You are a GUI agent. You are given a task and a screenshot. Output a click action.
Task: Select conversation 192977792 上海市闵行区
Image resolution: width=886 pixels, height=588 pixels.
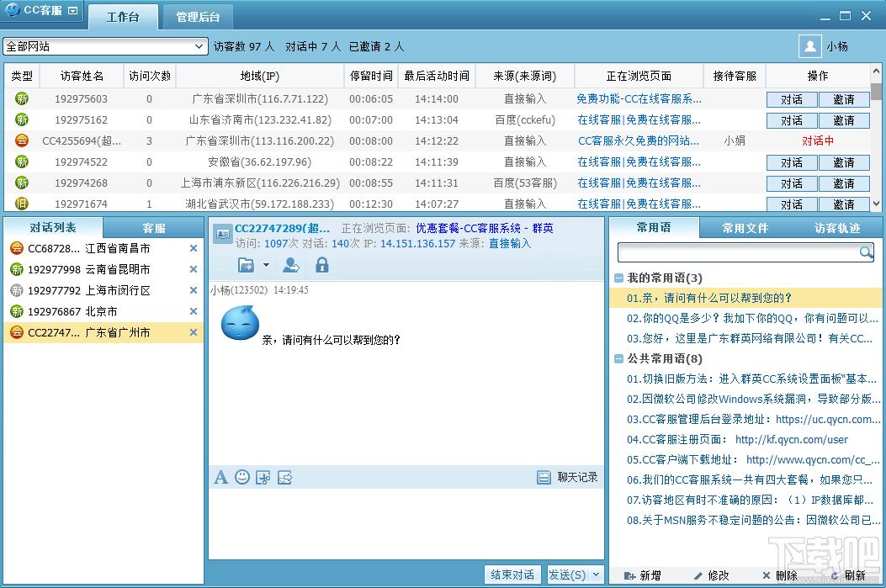103,290
